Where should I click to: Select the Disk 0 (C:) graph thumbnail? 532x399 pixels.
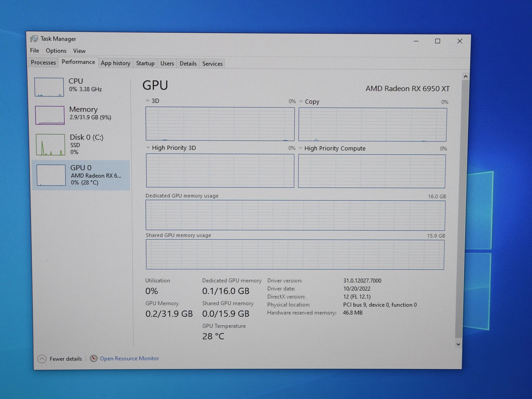[50, 144]
